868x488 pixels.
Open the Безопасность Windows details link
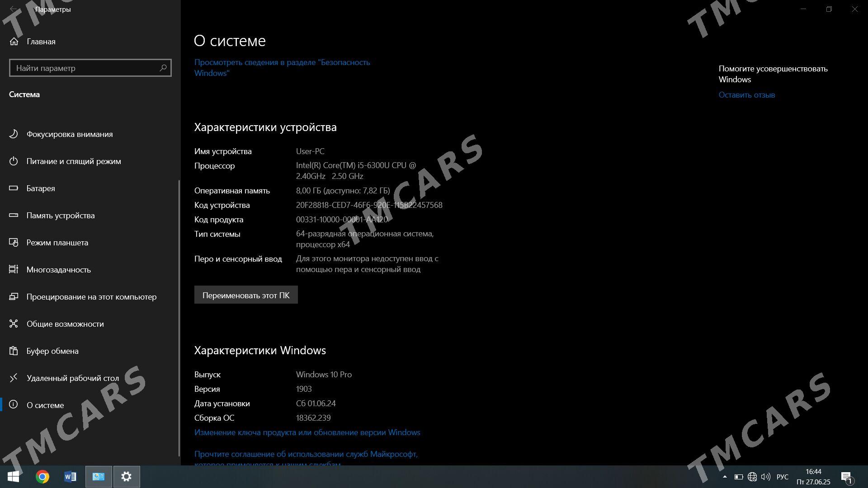(282, 67)
